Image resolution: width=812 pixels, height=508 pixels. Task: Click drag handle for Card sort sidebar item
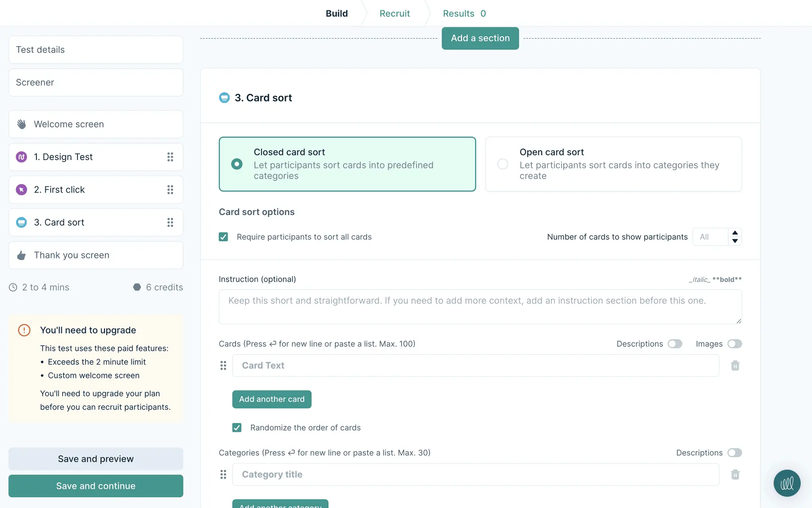point(170,222)
